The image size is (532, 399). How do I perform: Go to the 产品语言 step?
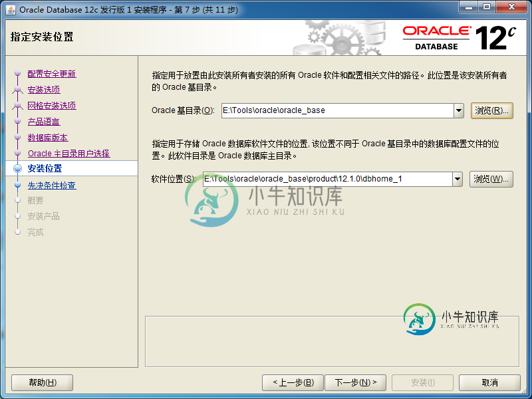[x=44, y=122]
